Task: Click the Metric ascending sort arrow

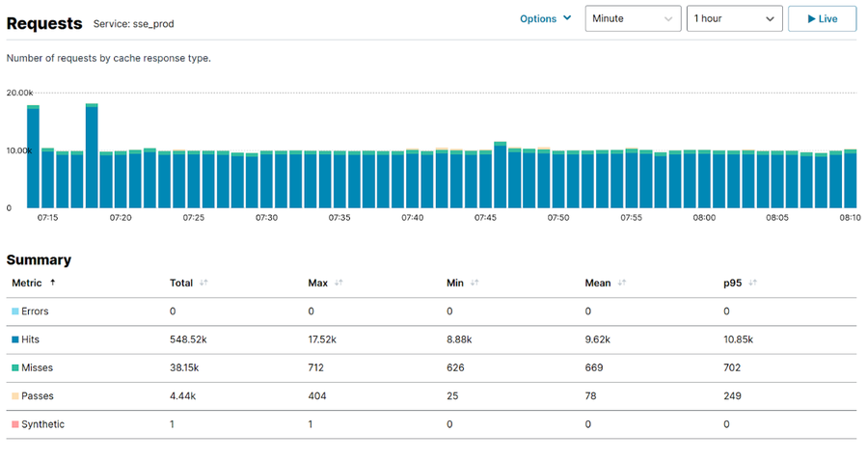Action: 52,283
